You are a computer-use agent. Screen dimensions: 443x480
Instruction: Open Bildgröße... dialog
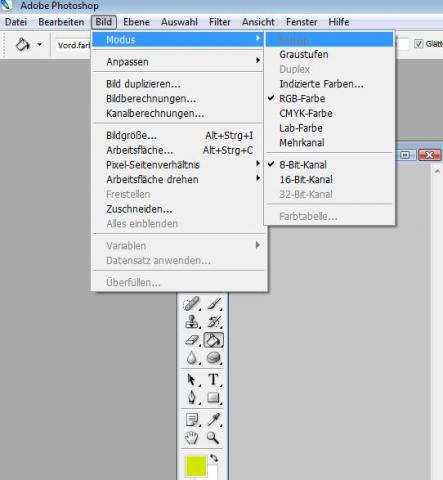(x=178, y=135)
